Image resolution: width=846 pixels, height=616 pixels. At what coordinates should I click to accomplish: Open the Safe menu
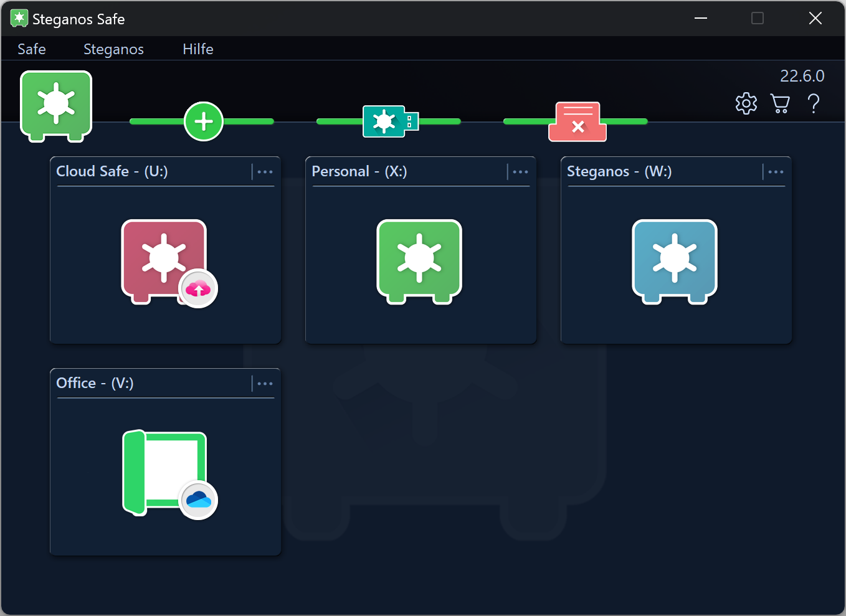[32, 49]
